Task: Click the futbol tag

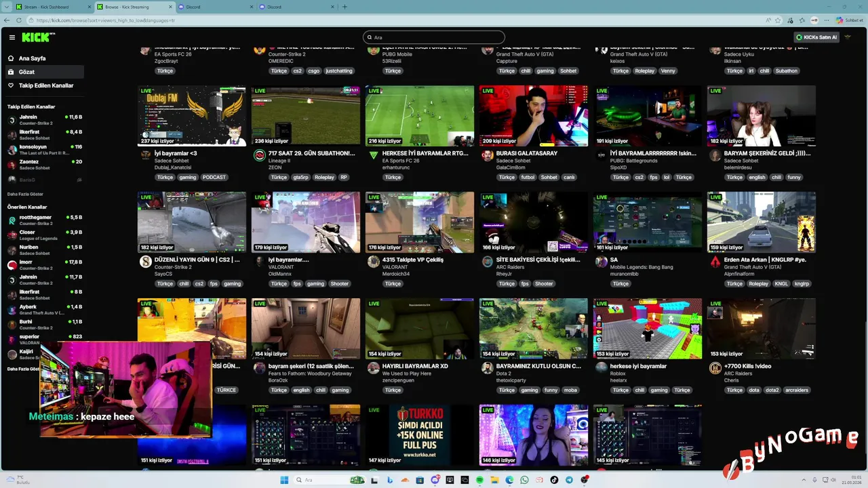Action: pos(528,178)
